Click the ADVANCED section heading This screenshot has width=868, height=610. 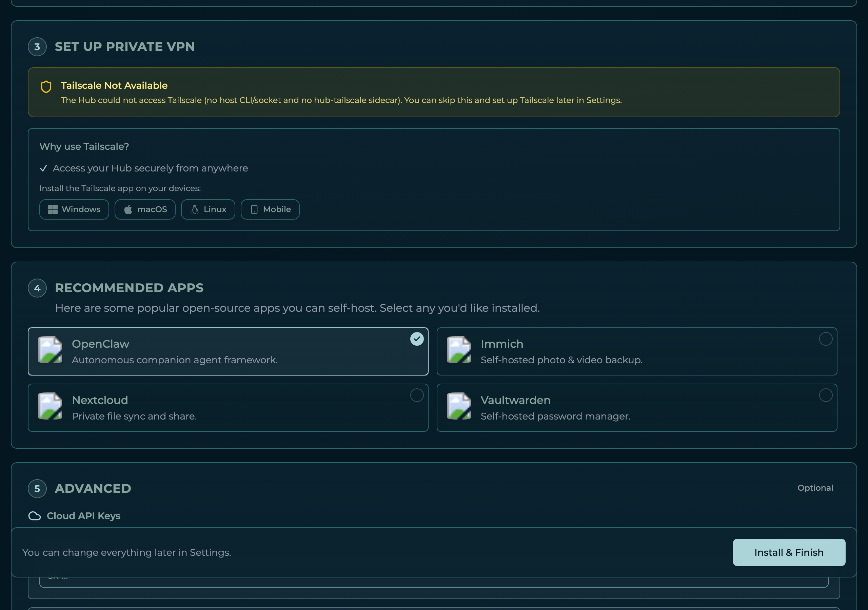coord(93,488)
